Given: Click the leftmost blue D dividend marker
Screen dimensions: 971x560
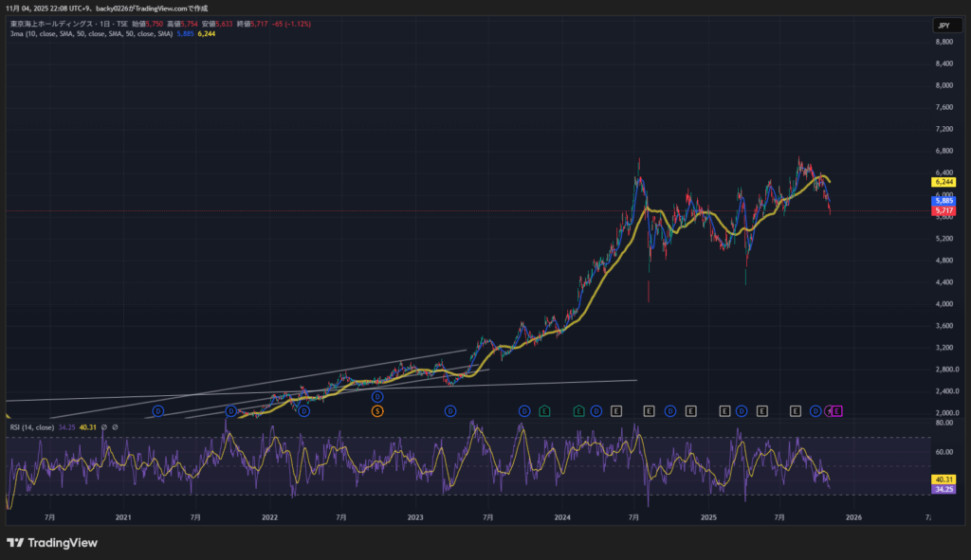Looking at the screenshot, I should (x=158, y=410).
